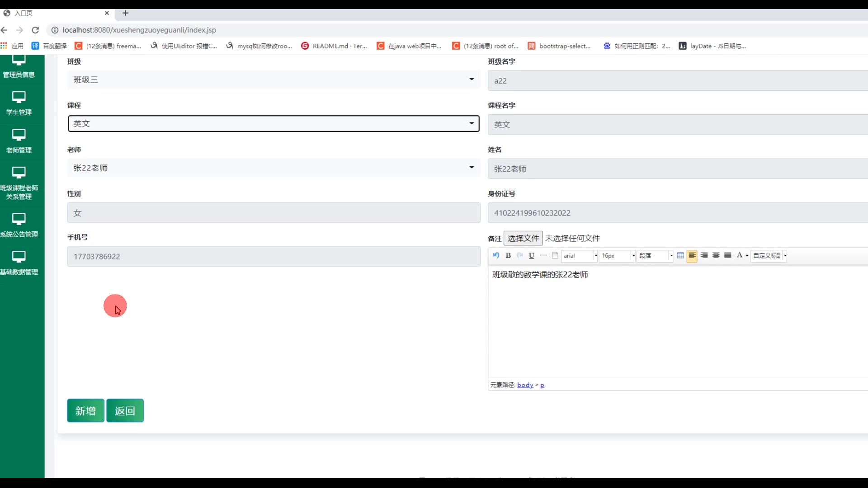The width and height of the screenshot is (868, 488).
Task: Toggle left alignment in the editor toolbar
Action: 692,255
